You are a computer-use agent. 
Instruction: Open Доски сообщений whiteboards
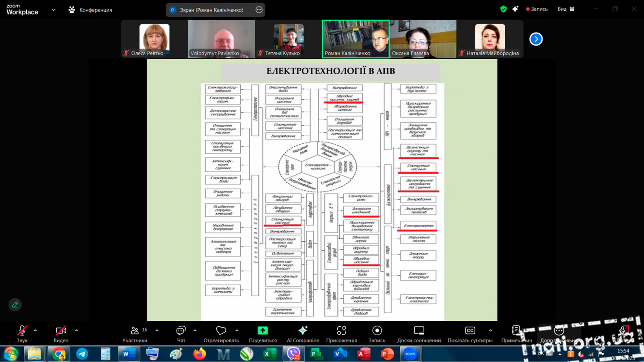tap(419, 334)
